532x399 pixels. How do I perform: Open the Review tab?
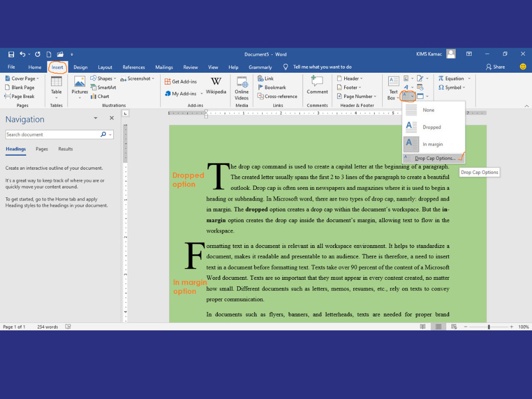[x=190, y=67]
